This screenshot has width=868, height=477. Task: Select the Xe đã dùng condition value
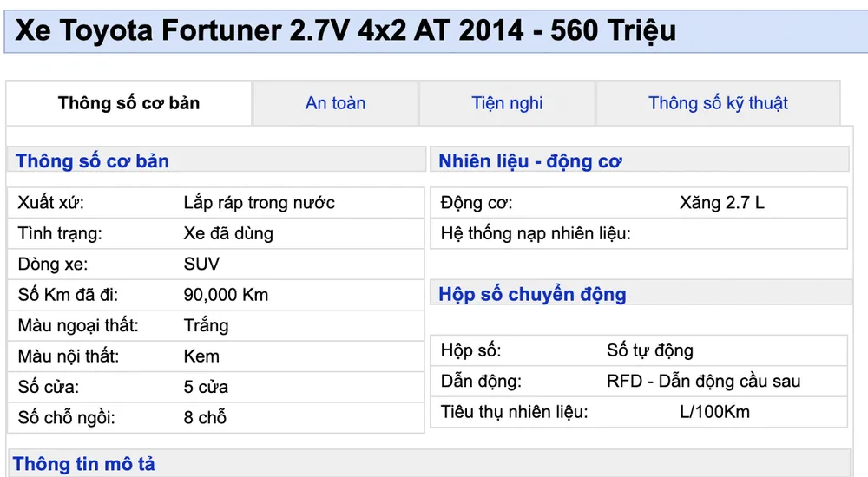[228, 233]
